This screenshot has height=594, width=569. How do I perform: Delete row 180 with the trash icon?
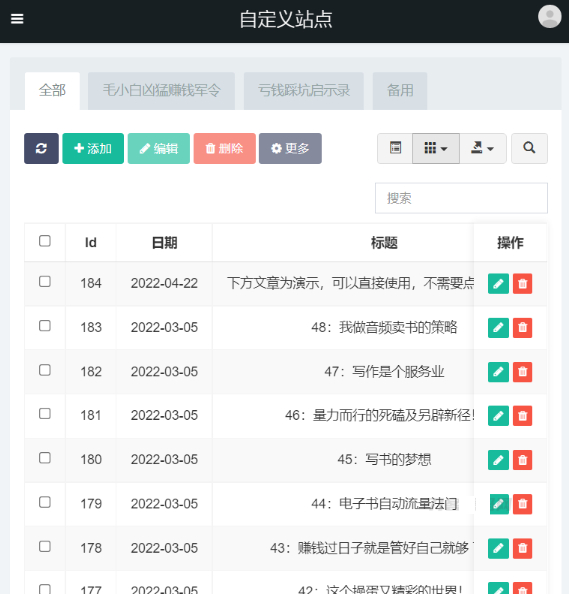522,460
